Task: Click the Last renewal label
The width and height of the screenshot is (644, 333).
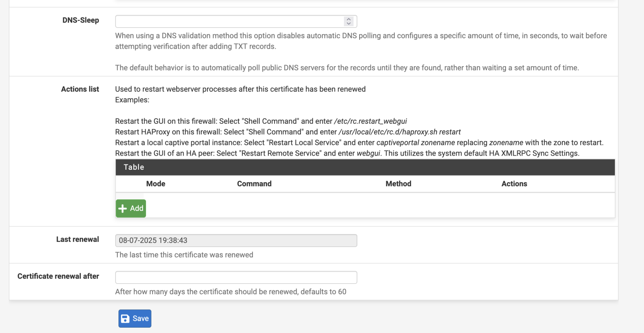Action: click(77, 239)
